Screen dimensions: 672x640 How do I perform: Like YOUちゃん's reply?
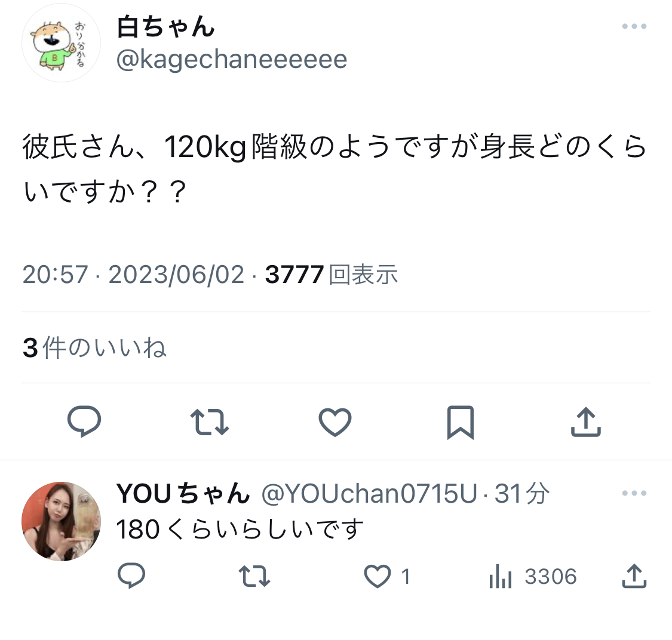[x=377, y=576]
